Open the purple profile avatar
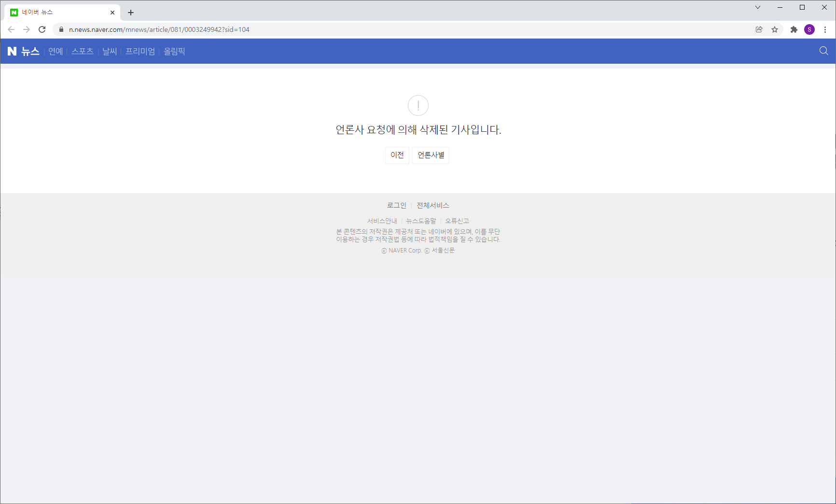The width and height of the screenshot is (836, 504). (x=809, y=29)
